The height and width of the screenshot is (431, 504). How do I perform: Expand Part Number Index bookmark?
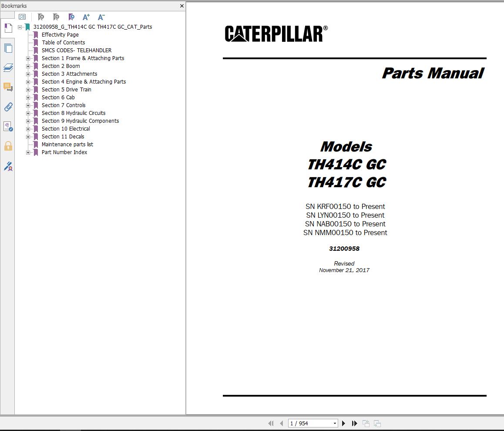pos(28,153)
